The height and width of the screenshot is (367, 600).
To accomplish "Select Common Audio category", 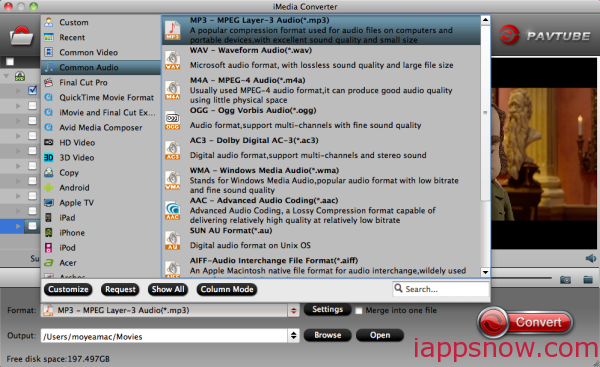I will [x=101, y=67].
